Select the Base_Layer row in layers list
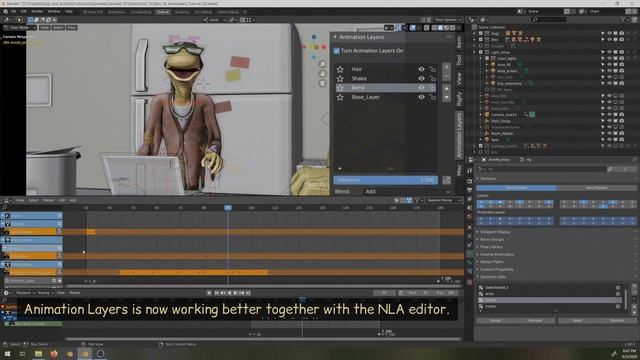The image size is (640, 360). 385,97
